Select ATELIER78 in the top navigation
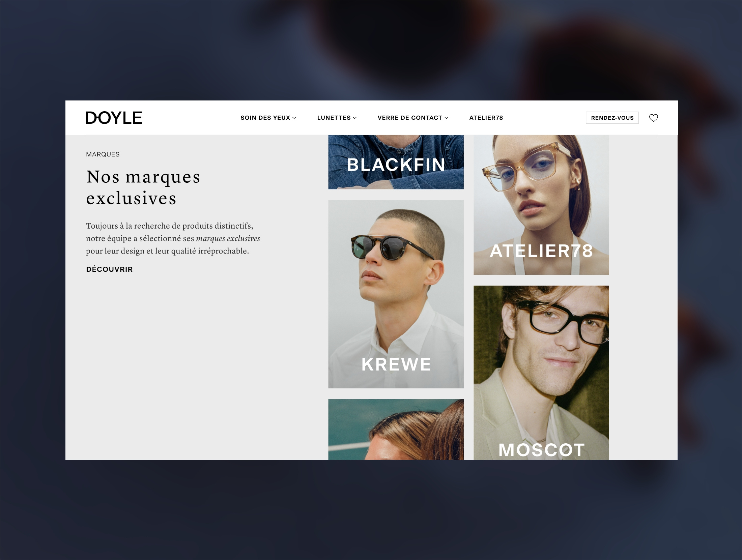The image size is (742, 560). [486, 118]
